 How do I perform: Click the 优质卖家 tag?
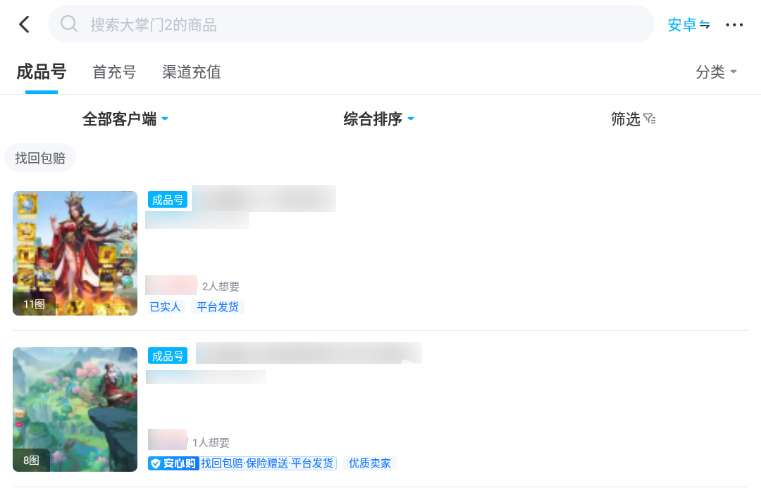point(370,463)
